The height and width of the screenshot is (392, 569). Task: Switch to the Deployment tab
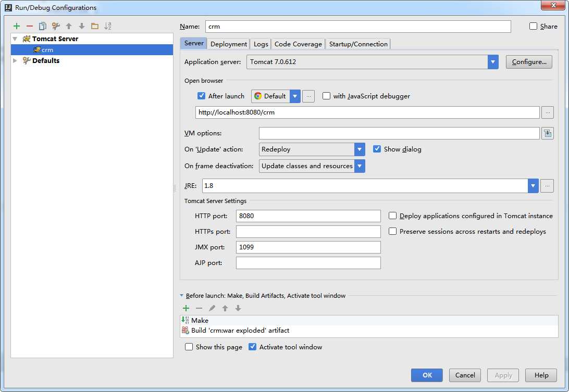point(229,44)
